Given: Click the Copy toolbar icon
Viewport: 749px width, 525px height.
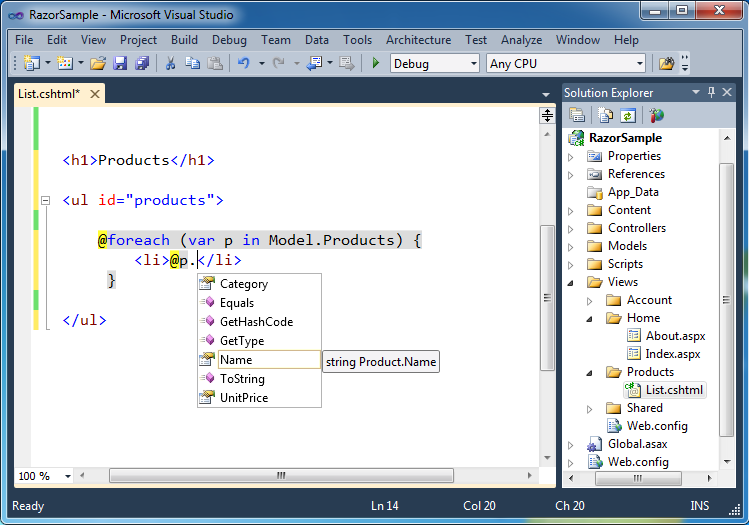Looking at the screenshot, I should [193, 63].
